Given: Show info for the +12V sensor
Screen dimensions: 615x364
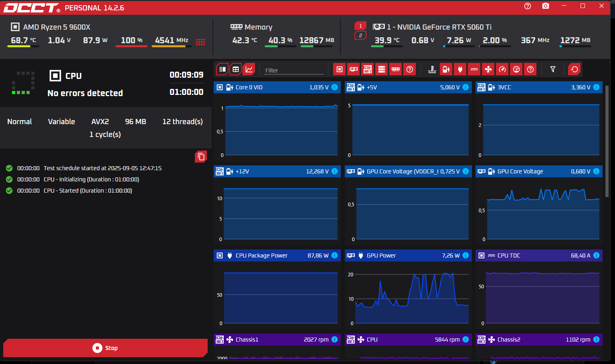Looking at the screenshot, I should (x=335, y=171).
